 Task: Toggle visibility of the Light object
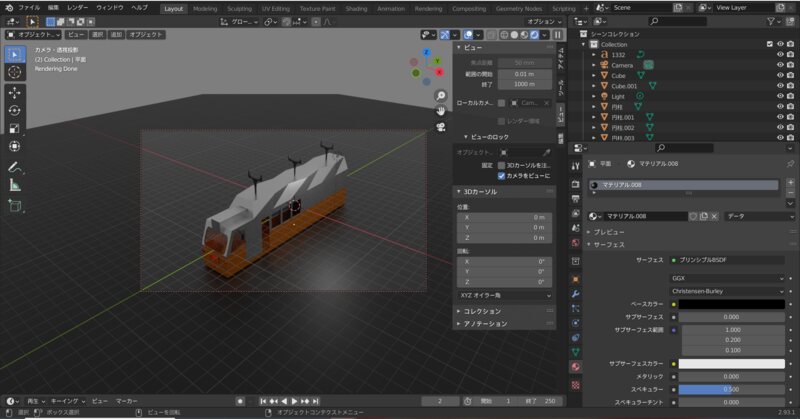point(781,96)
